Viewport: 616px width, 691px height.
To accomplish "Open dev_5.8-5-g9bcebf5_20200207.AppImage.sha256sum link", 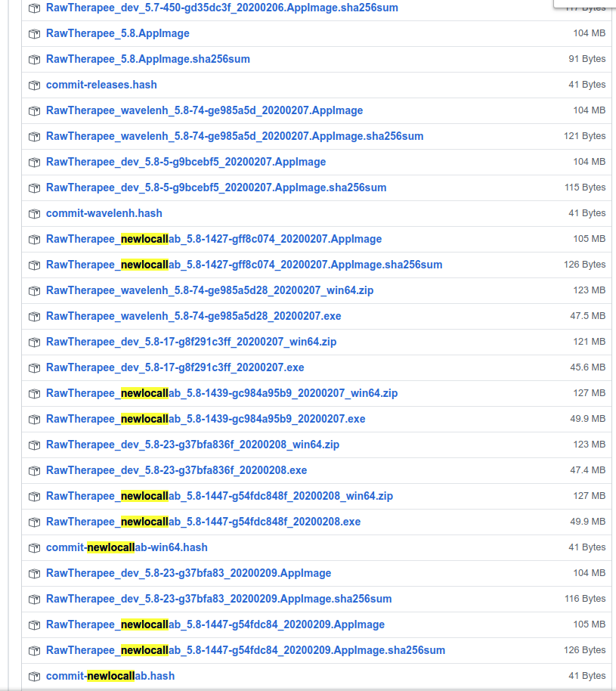I will 216,187.
